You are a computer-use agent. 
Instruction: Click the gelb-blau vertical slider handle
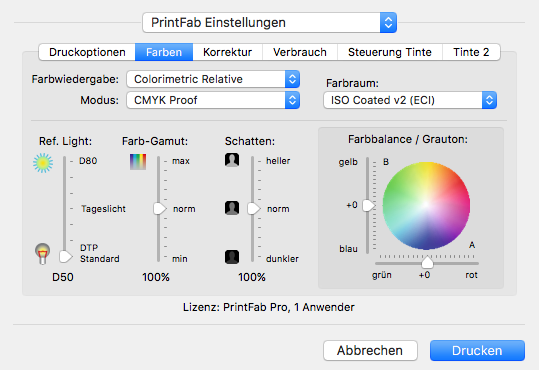(368, 205)
